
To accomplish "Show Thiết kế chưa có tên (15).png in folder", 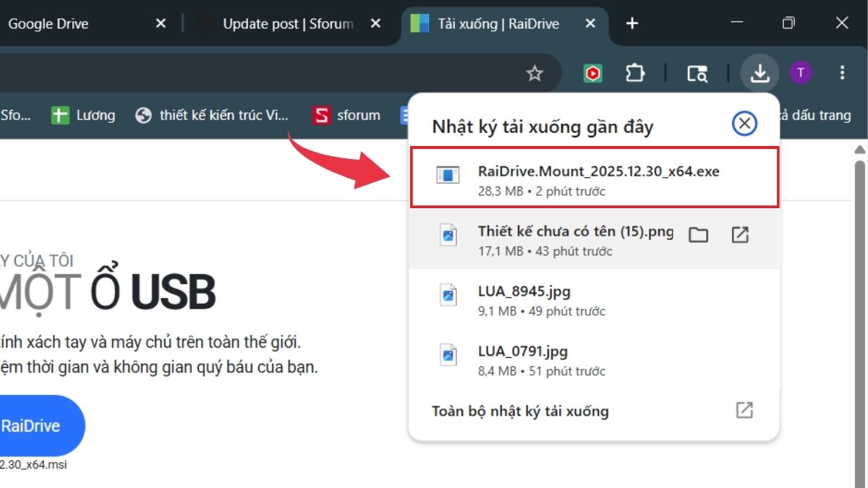I will click(698, 234).
